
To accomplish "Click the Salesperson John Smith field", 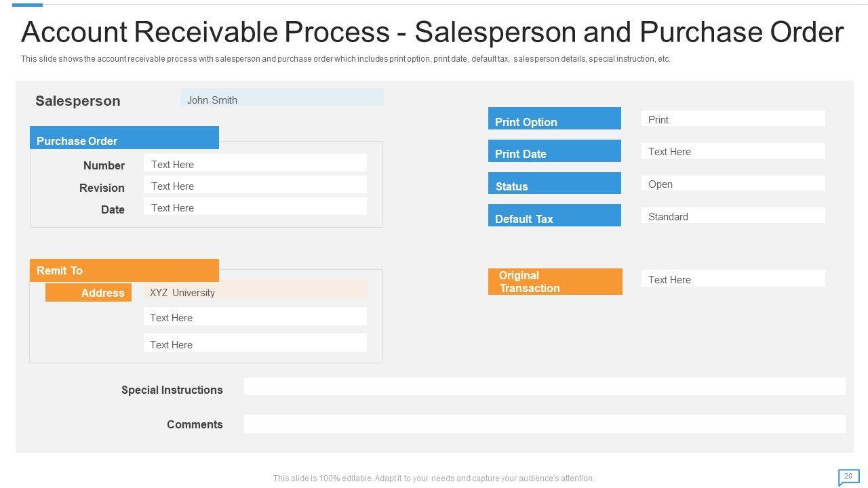I will point(281,98).
